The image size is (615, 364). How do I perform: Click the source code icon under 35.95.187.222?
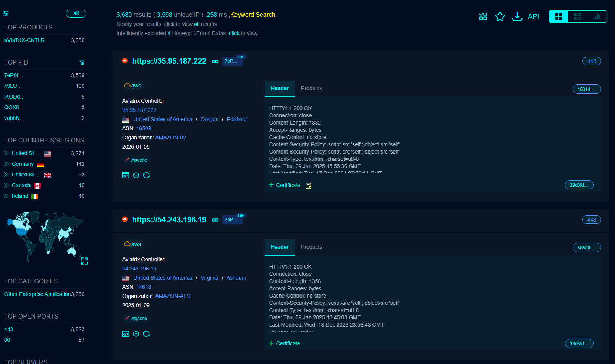coord(126,175)
